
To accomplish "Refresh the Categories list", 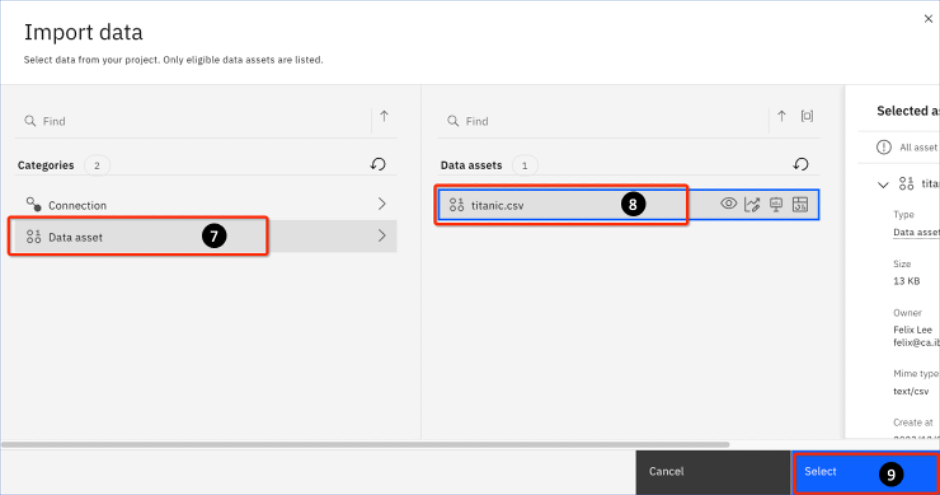I will 378,164.
